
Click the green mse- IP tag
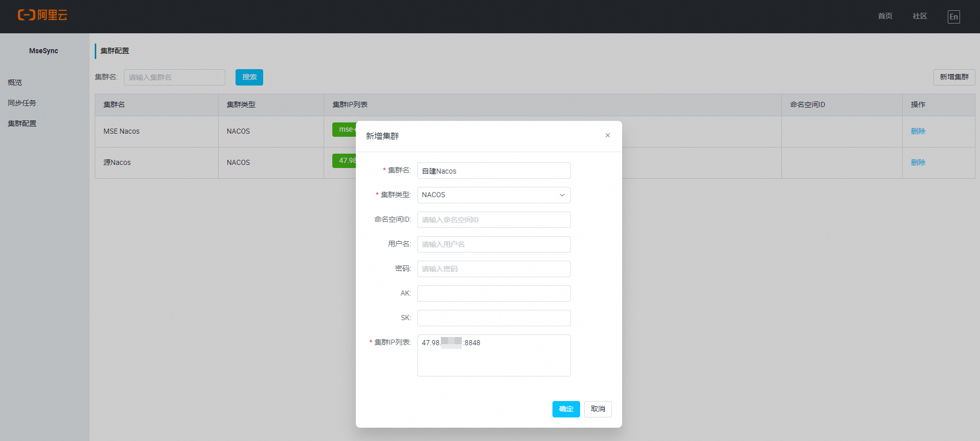(x=345, y=130)
